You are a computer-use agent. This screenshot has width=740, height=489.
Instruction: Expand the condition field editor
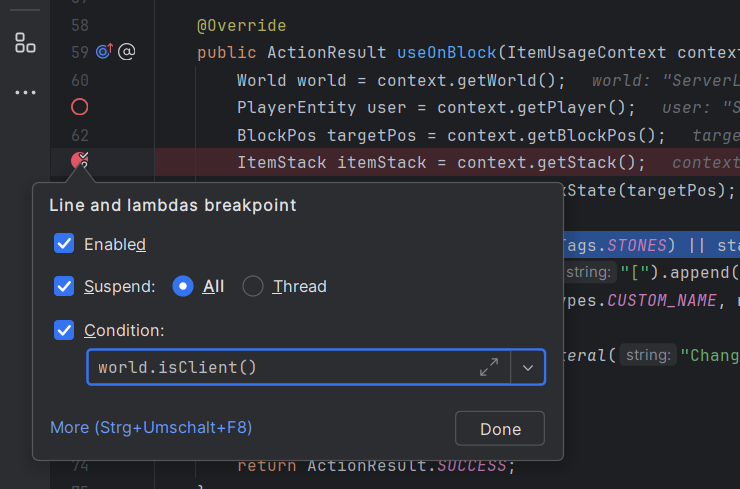click(489, 367)
